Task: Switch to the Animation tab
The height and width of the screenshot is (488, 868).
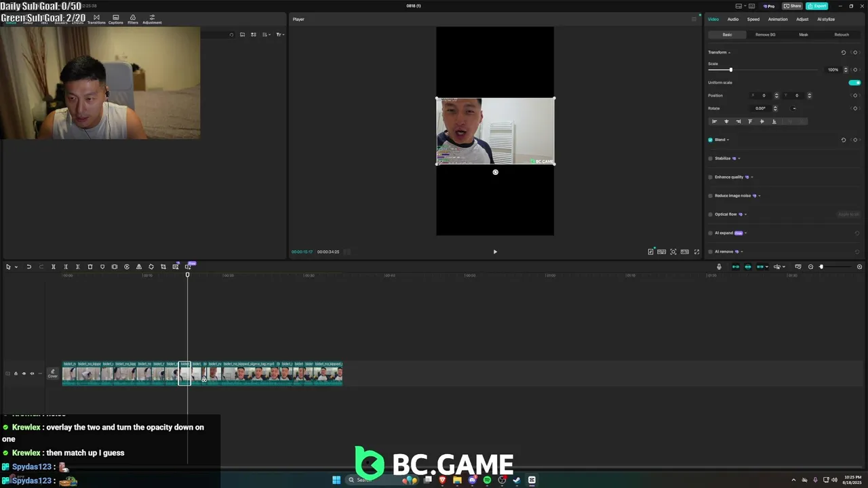Action: tap(778, 19)
